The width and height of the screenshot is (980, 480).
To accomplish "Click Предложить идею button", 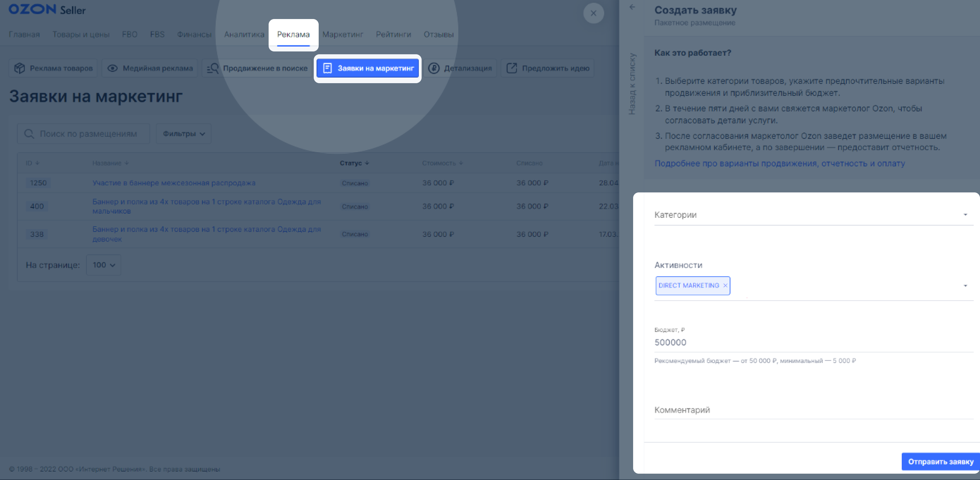I will pos(547,68).
